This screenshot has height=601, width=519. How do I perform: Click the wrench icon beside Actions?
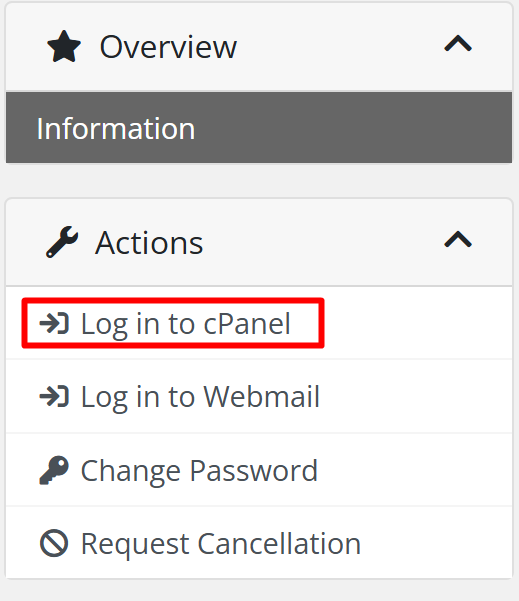coord(62,242)
